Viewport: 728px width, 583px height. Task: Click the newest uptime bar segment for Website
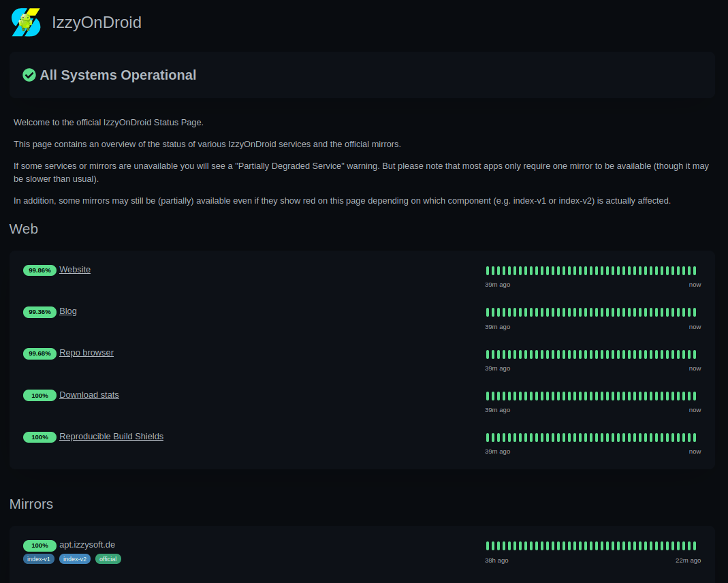[x=693, y=270]
